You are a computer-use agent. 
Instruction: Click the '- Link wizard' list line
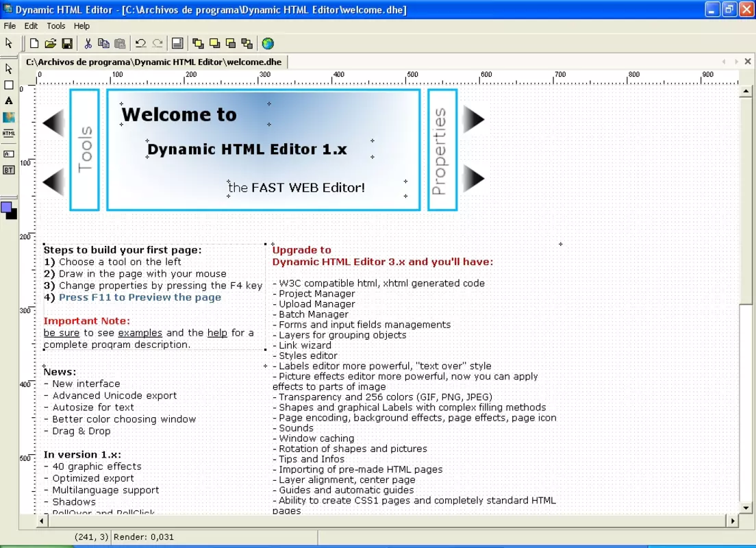coord(302,345)
